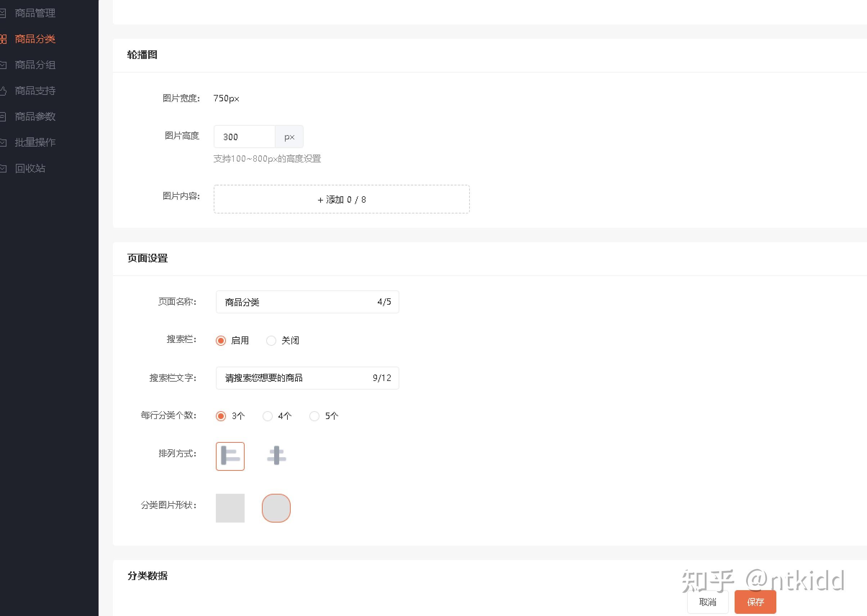This screenshot has height=616, width=867.
Task: Click 添加 0/8 to add carousel image
Action: (x=341, y=199)
